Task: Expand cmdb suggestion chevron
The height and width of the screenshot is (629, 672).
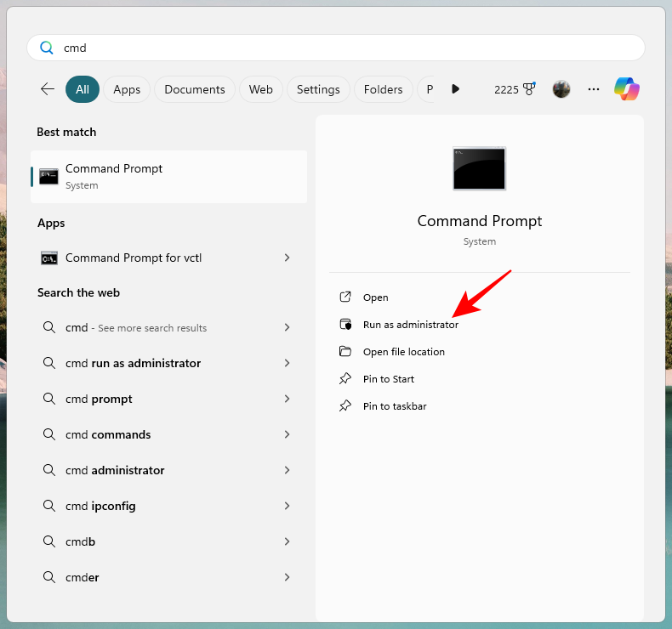Action: (288, 541)
